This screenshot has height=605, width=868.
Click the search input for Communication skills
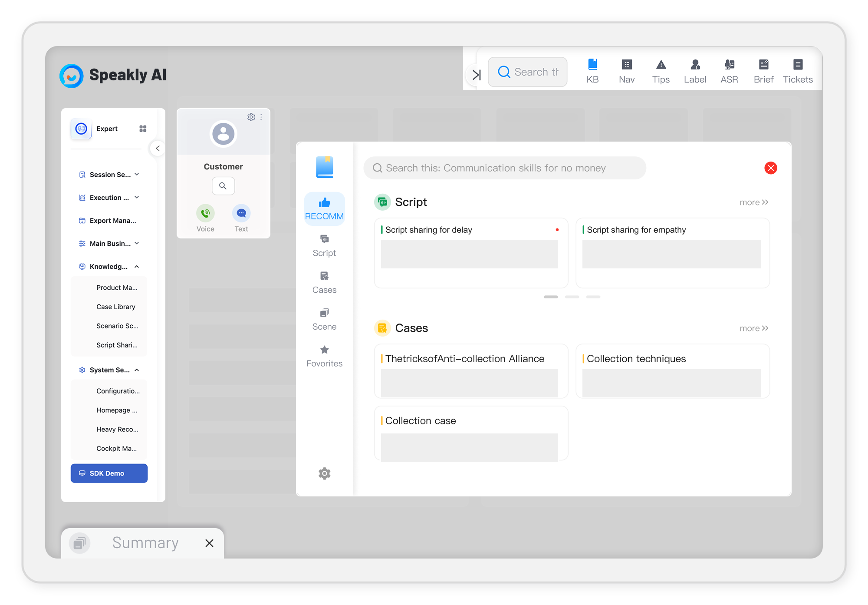[x=503, y=168]
